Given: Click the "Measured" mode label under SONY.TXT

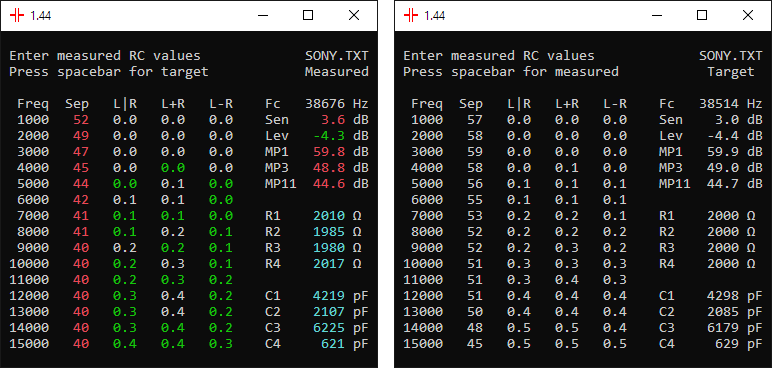Looking at the screenshot, I should pyautogui.click(x=337, y=72).
